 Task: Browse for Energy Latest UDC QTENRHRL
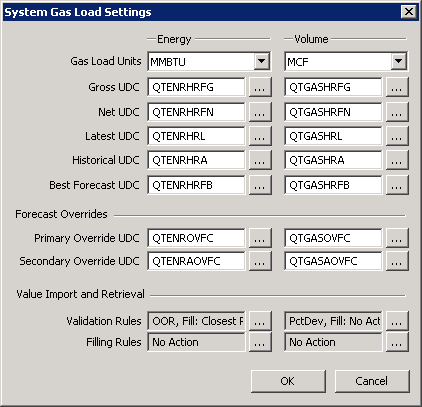click(x=260, y=136)
